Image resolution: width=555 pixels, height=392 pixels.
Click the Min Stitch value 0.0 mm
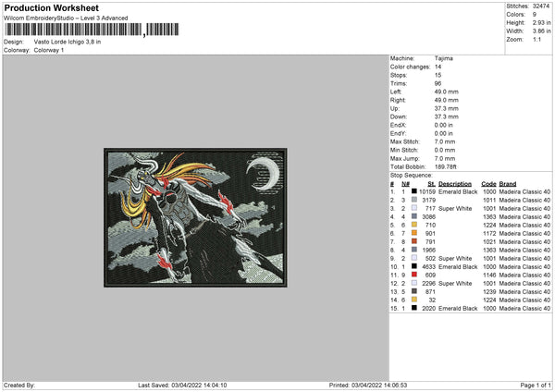(445, 150)
